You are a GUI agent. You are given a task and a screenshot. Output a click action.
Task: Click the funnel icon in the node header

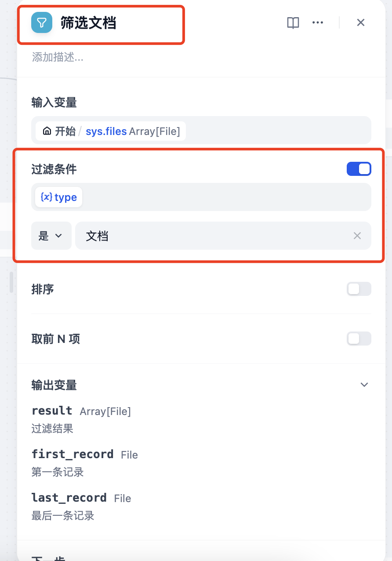point(41,22)
